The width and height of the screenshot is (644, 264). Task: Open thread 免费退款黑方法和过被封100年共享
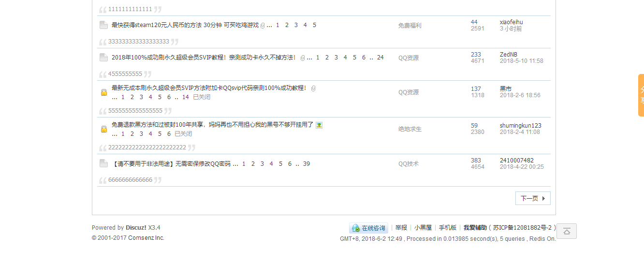[x=213, y=125]
